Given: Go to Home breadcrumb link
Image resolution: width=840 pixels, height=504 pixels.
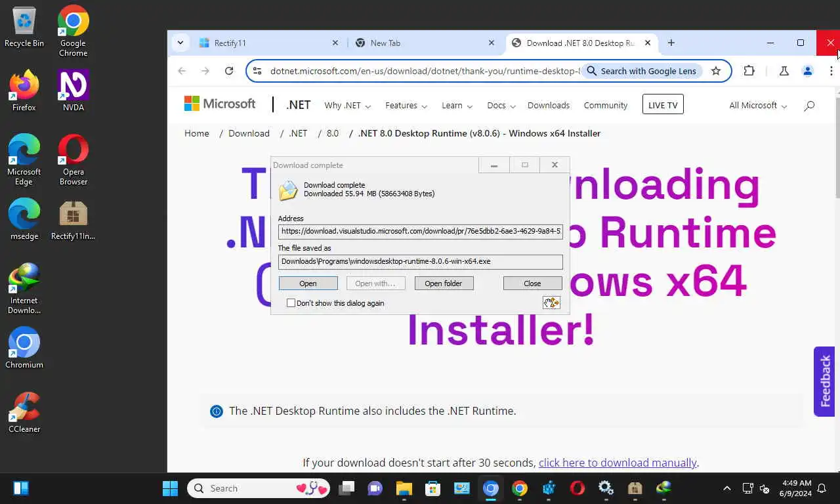Looking at the screenshot, I should tap(197, 133).
